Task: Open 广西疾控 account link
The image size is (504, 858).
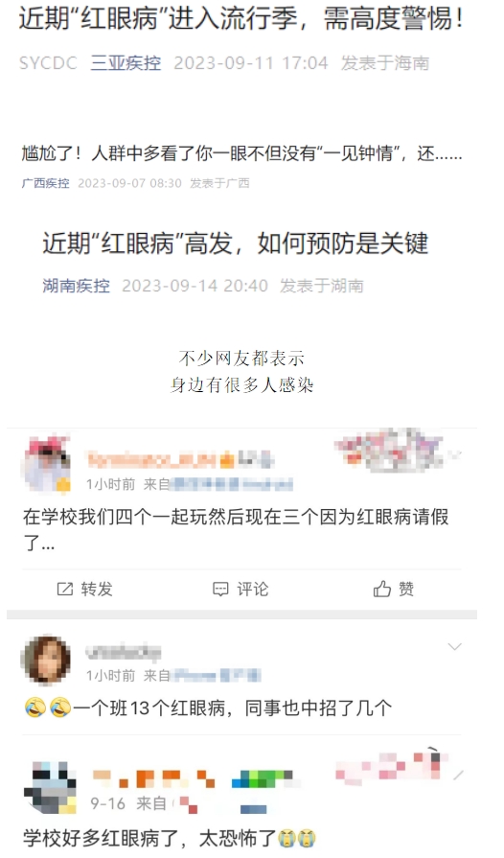Action: point(45,183)
